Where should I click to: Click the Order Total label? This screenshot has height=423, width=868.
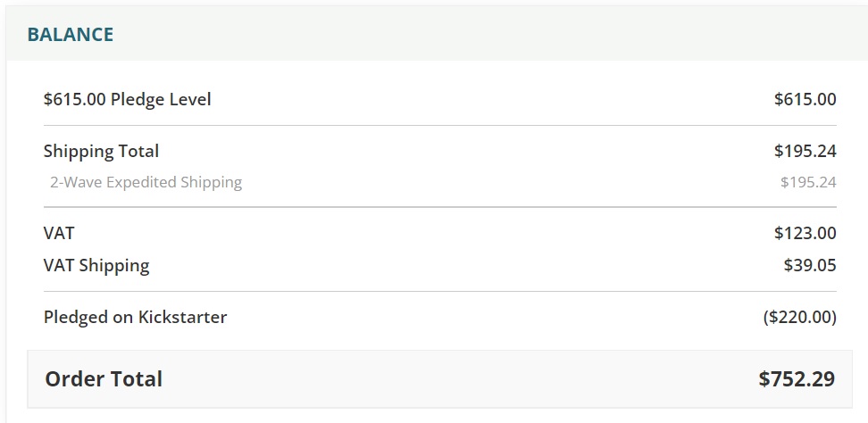104,379
